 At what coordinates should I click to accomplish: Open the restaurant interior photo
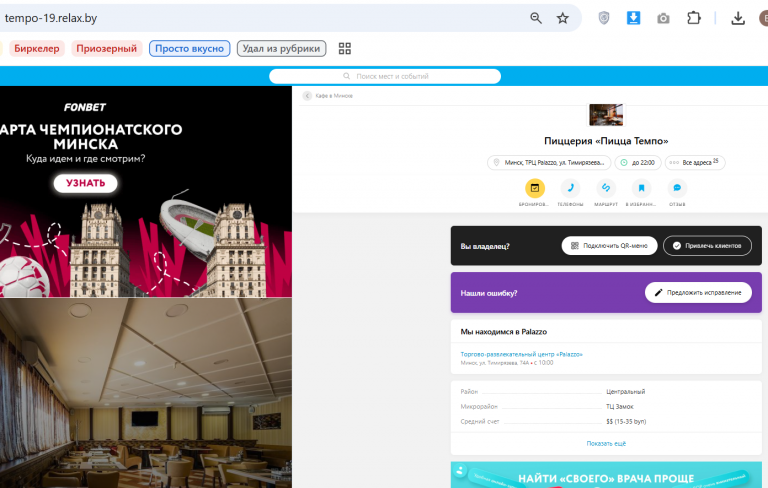coord(145,393)
